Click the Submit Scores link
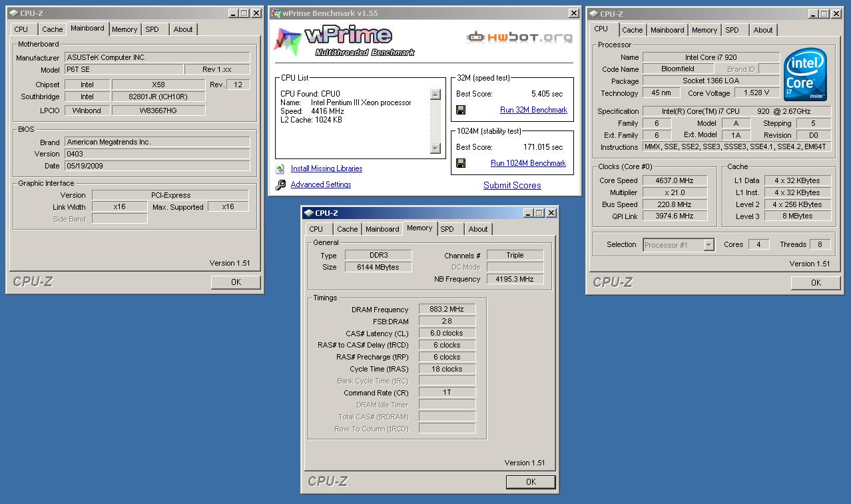851x504 pixels. tap(512, 186)
